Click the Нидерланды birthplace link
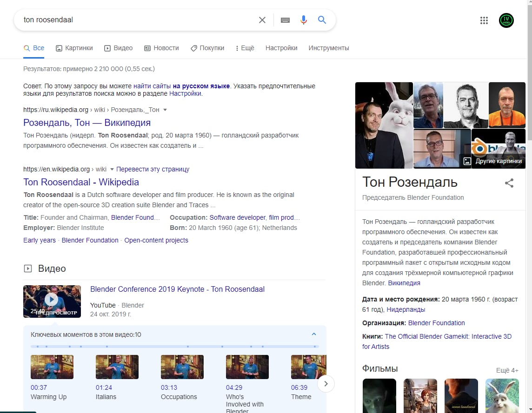 [x=406, y=309]
